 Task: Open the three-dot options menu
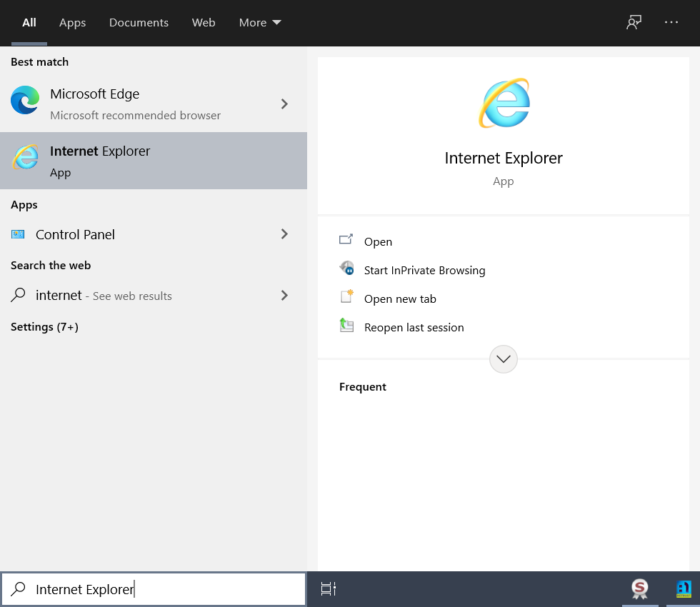671,22
